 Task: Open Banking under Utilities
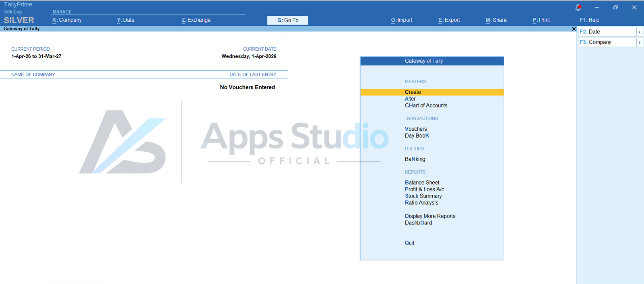(x=415, y=159)
